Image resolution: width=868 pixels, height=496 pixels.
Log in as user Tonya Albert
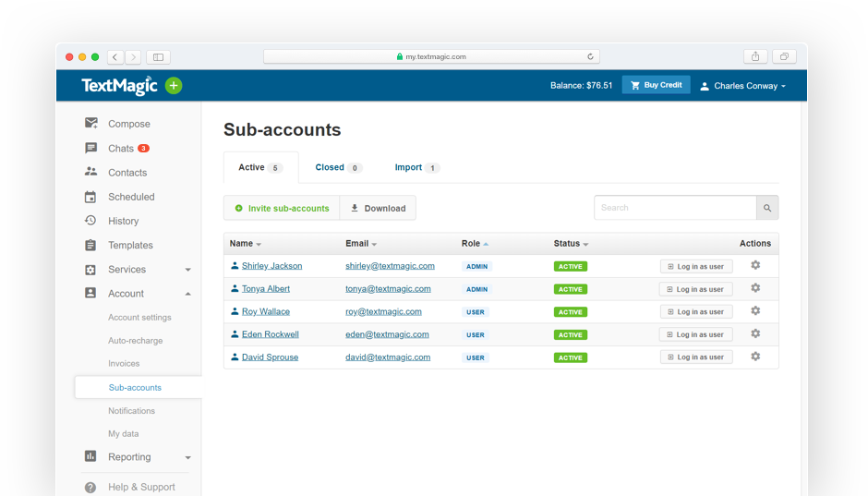tap(696, 289)
